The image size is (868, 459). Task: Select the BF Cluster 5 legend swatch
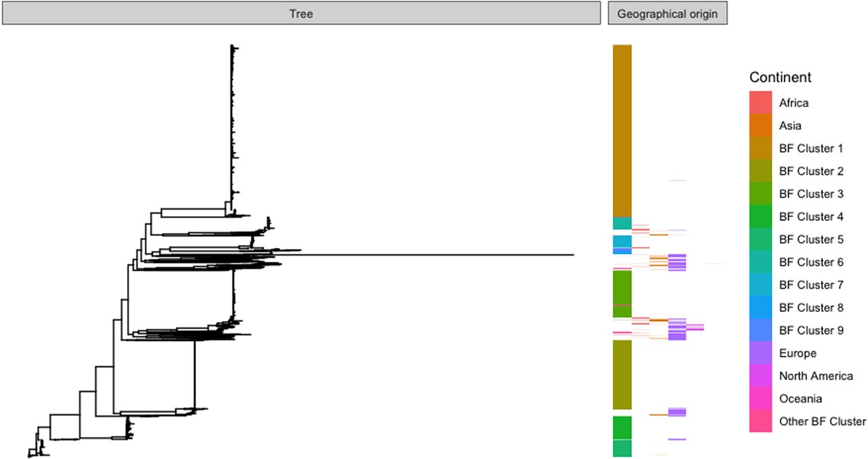point(760,239)
